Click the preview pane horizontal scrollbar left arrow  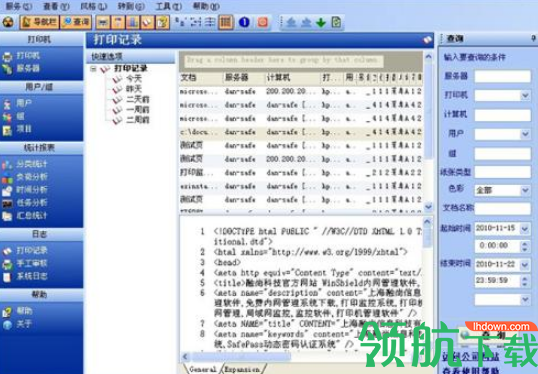tap(185, 357)
